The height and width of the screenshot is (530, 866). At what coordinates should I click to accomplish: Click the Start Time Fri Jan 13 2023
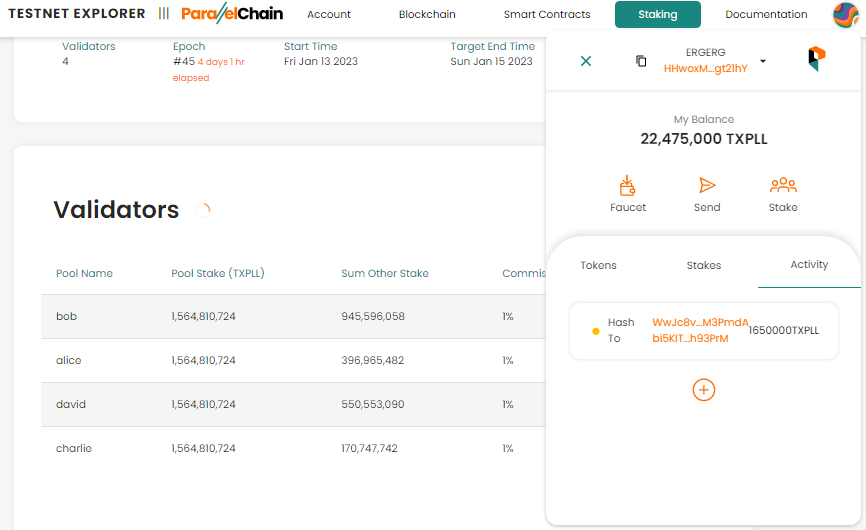pyautogui.click(x=321, y=61)
